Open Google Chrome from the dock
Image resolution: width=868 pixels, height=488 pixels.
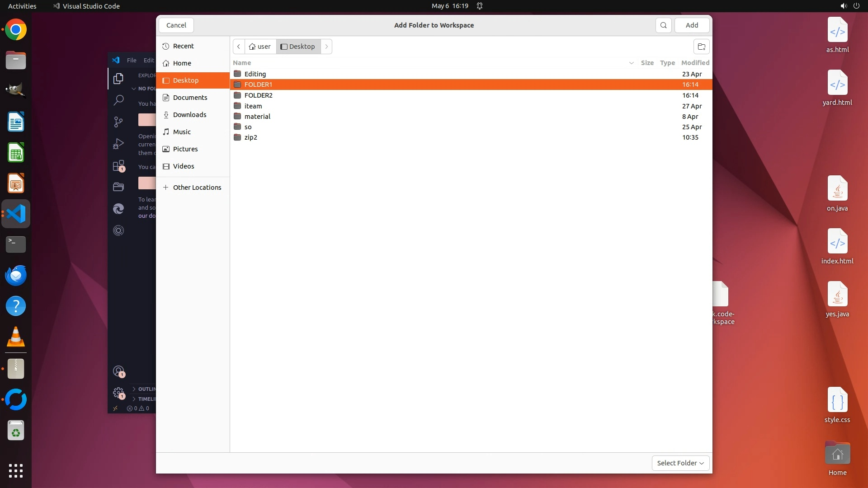[x=16, y=30]
